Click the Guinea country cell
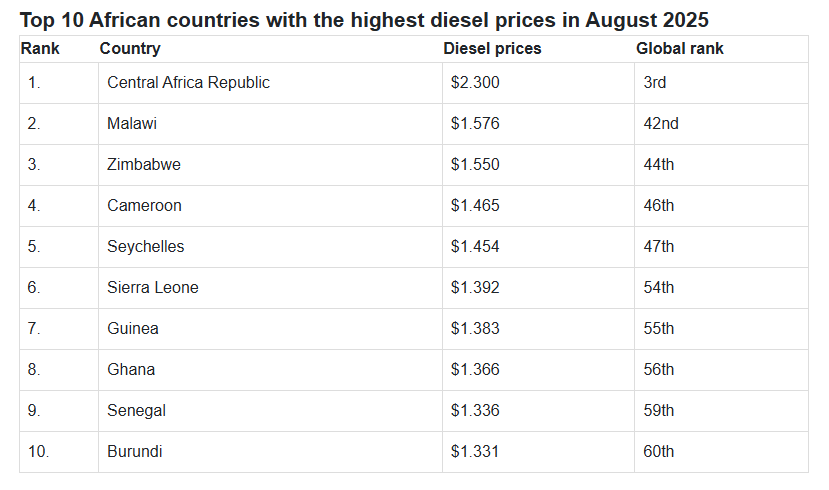The image size is (829, 490). (x=133, y=329)
